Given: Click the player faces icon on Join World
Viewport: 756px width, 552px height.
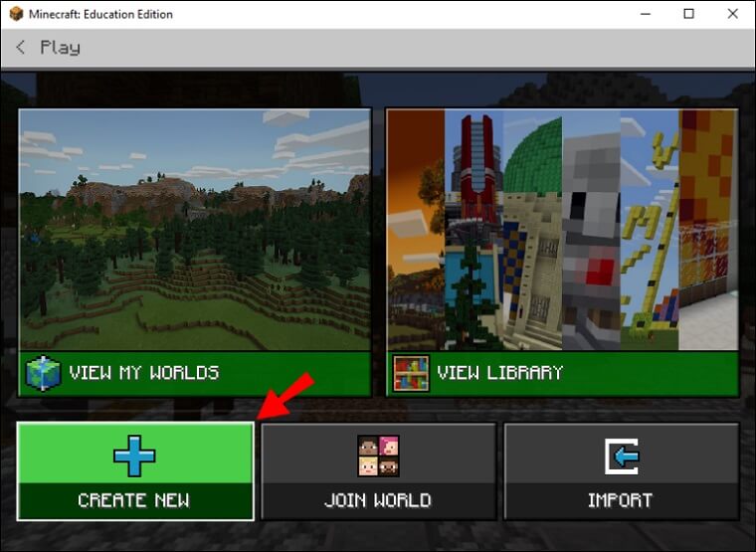Looking at the screenshot, I should (x=378, y=456).
